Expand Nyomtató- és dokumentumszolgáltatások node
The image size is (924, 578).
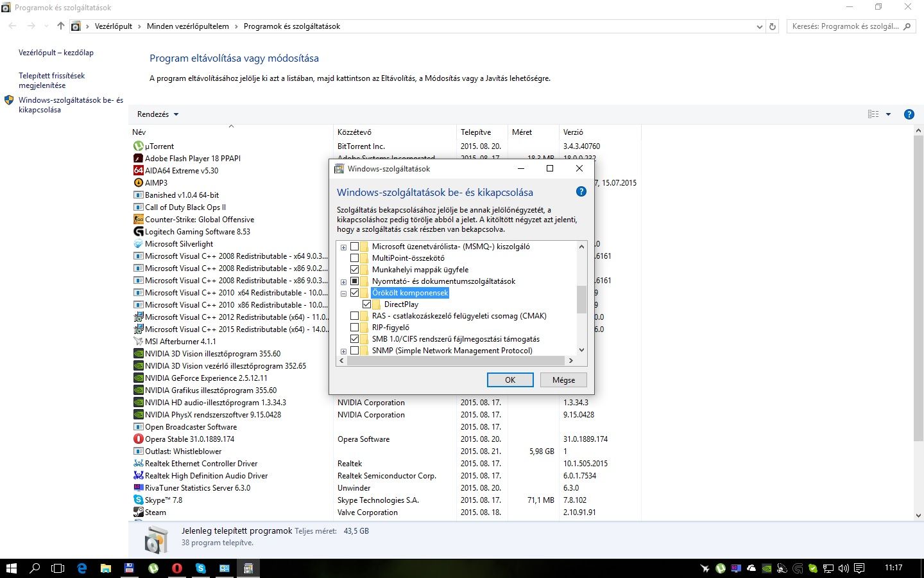pos(343,282)
